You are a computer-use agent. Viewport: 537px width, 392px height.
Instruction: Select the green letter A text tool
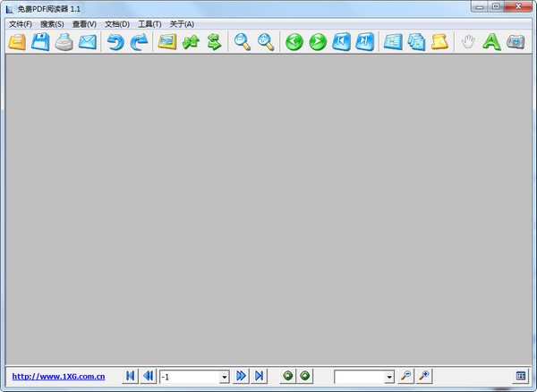tap(491, 41)
